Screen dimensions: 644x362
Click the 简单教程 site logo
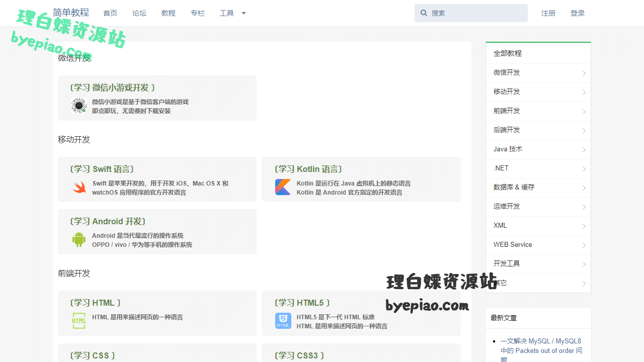point(71,13)
